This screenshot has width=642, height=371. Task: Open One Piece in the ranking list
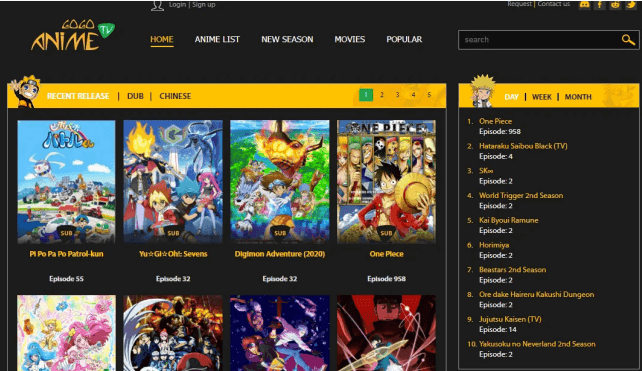pos(495,121)
